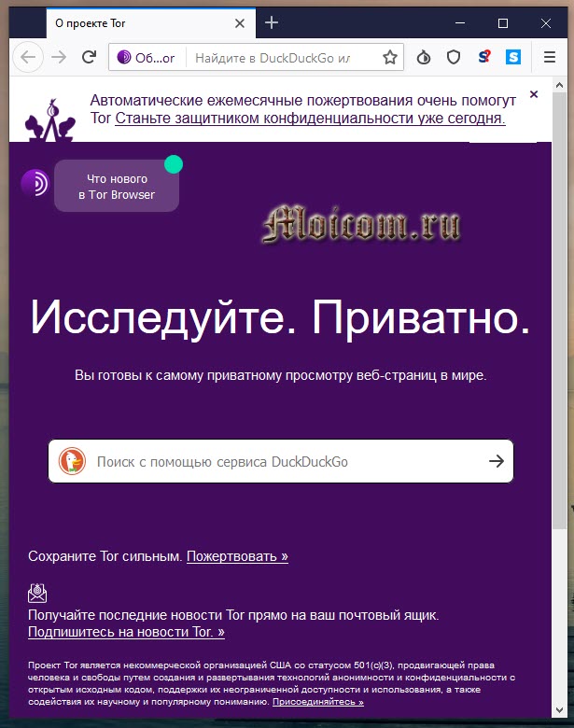This screenshot has height=728, width=574.
Task: Click the 'Сохраните Tor сильным.' text
Action: click(x=105, y=555)
